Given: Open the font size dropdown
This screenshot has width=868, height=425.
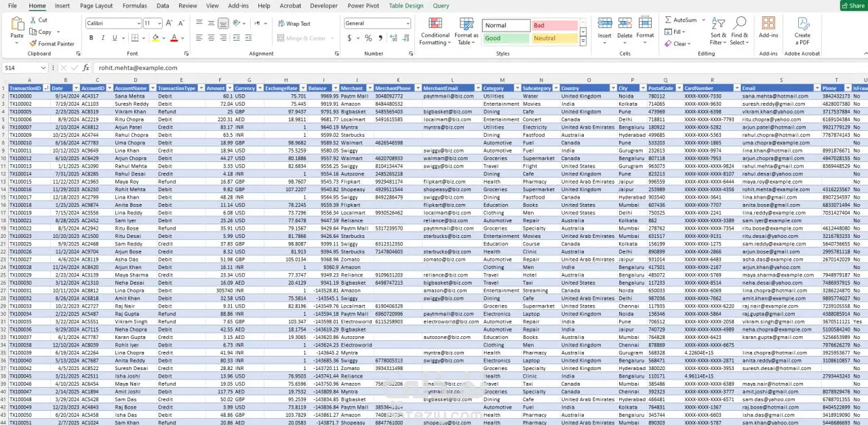Looking at the screenshot, I should (158, 23).
